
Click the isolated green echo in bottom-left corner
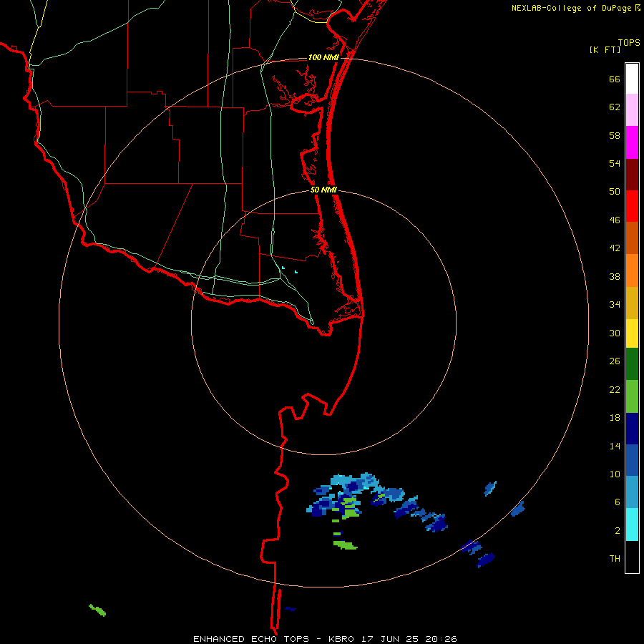[98, 610]
